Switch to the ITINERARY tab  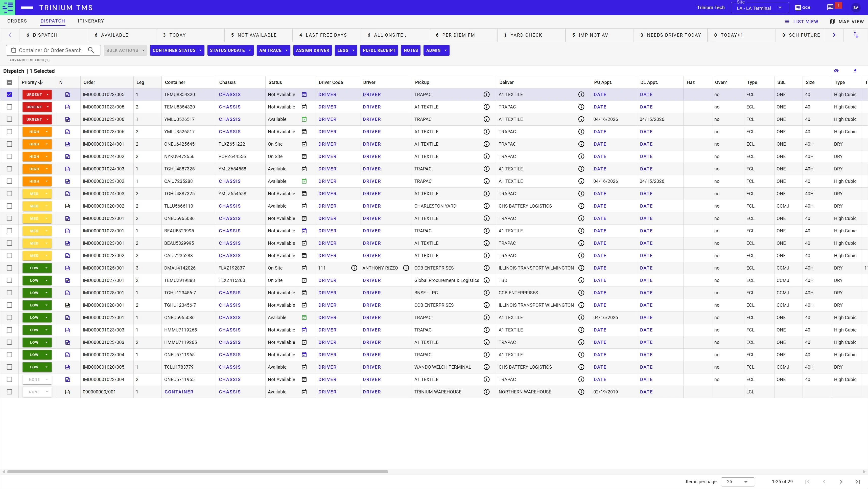click(91, 21)
